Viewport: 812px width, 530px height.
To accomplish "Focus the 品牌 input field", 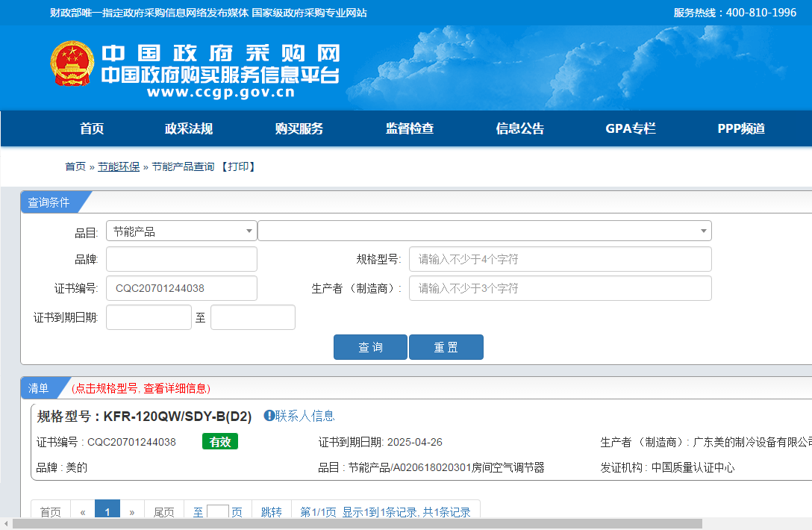I will coord(182,259).
